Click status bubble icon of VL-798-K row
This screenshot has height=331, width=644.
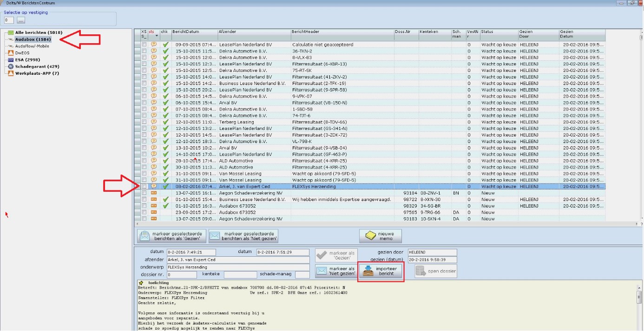(x=154, y=141)
